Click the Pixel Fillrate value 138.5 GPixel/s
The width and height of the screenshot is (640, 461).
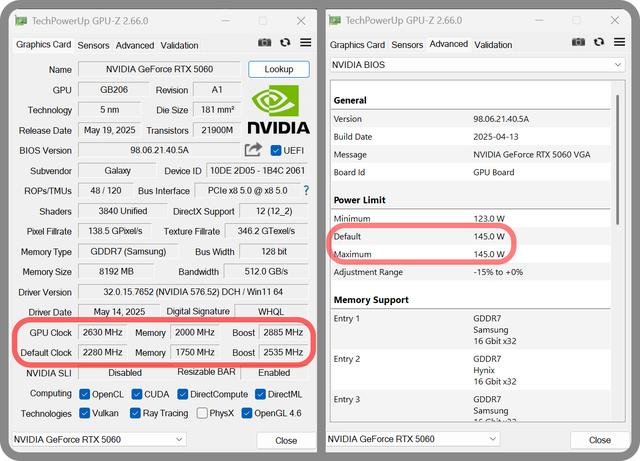point(116,231)
